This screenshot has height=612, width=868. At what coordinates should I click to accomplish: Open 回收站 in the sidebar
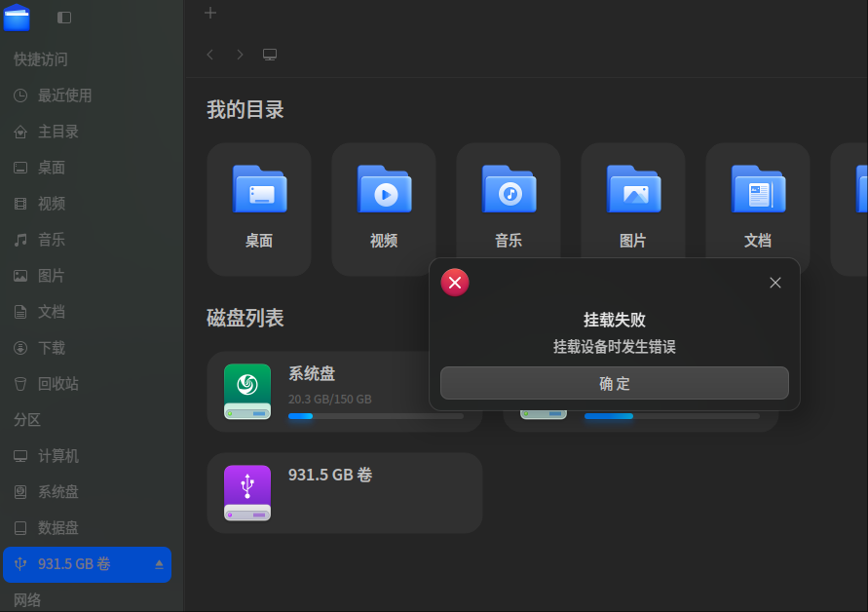click(x=88, y=383)
